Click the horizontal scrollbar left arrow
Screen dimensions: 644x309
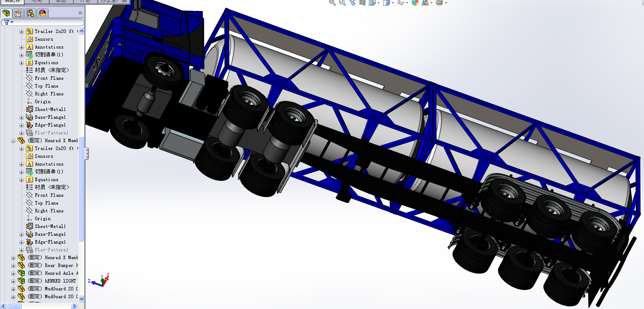(x=3, y=306)
